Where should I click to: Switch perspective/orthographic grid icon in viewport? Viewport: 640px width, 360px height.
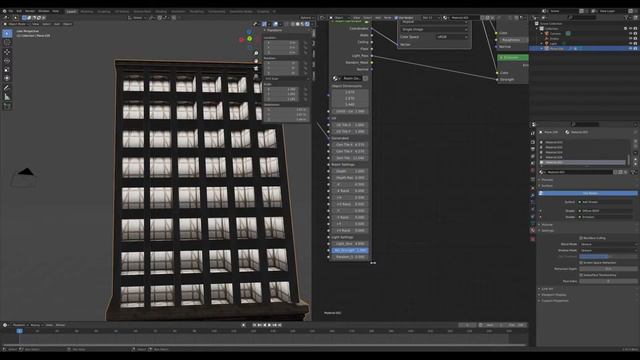[x=256, y=76]
